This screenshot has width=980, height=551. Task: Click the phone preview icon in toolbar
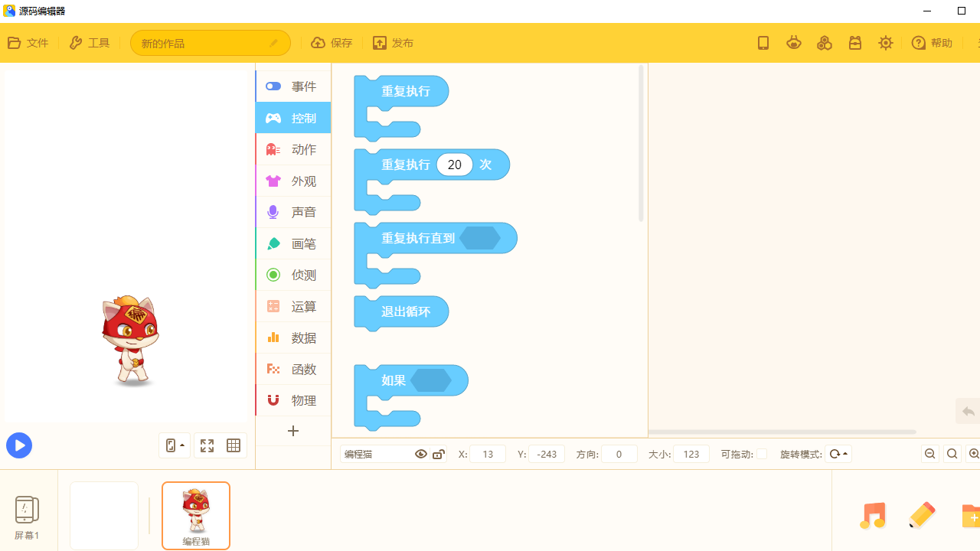pyautogui.click(x=763, y=43)
